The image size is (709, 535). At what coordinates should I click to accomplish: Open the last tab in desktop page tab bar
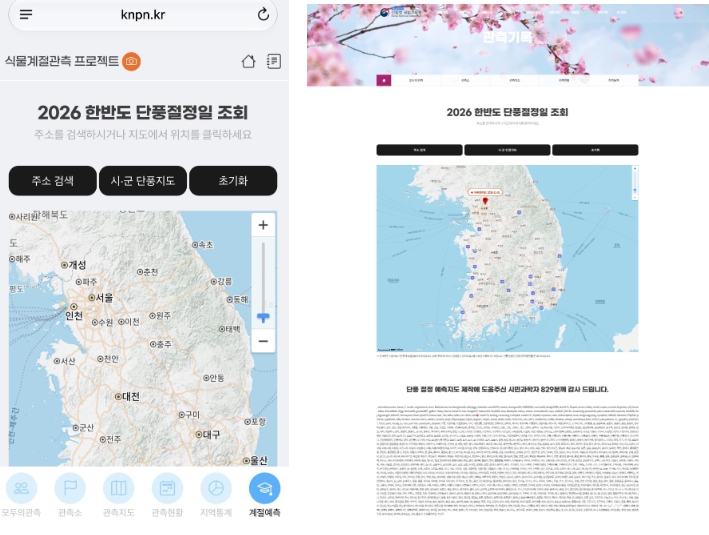coord(614,80)
